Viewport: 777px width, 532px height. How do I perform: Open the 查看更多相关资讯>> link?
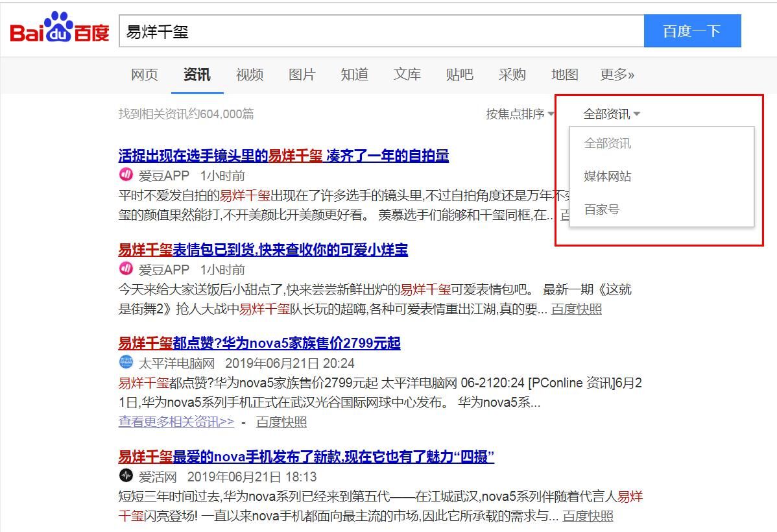(x=175, y=422)
